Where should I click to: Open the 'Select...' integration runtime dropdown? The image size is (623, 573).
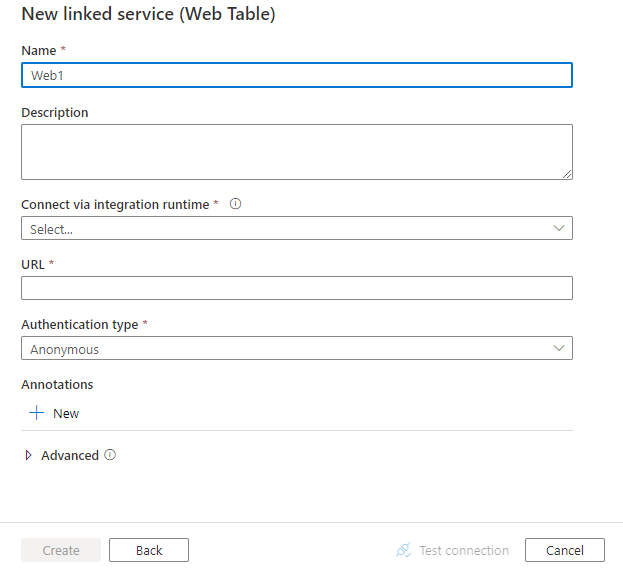point(296,229)
